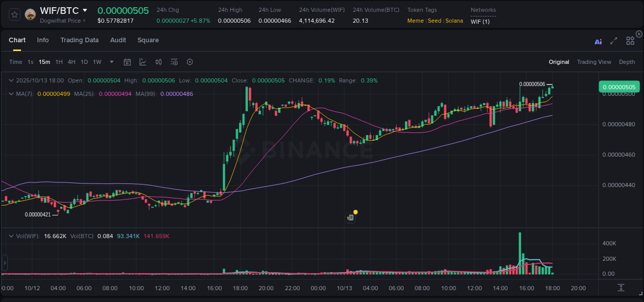This screenshot has width=644, height=302.
Task: Open the Square tab
Action: [148, 40]
